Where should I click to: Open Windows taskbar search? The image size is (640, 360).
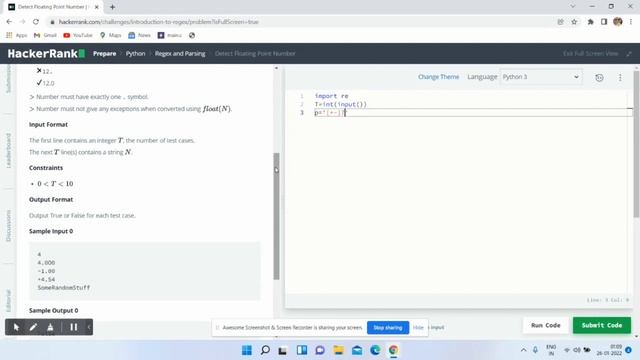pyautogui.click(x=265, y=350)
